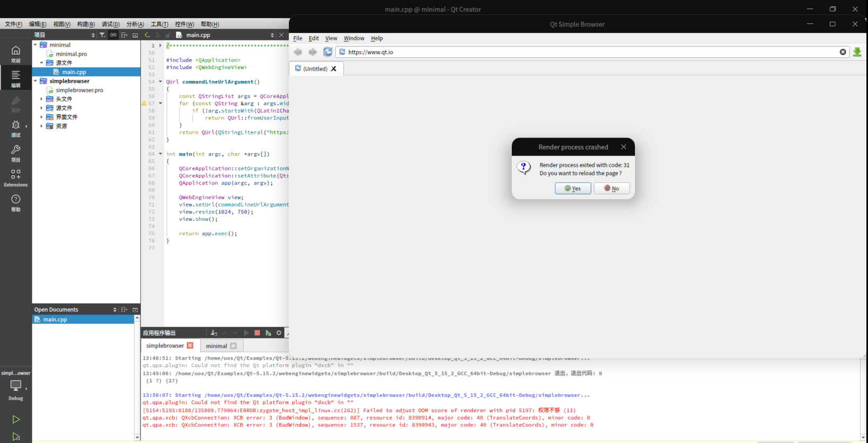Open the Extensions mode in the sidebar

point(16,178)
